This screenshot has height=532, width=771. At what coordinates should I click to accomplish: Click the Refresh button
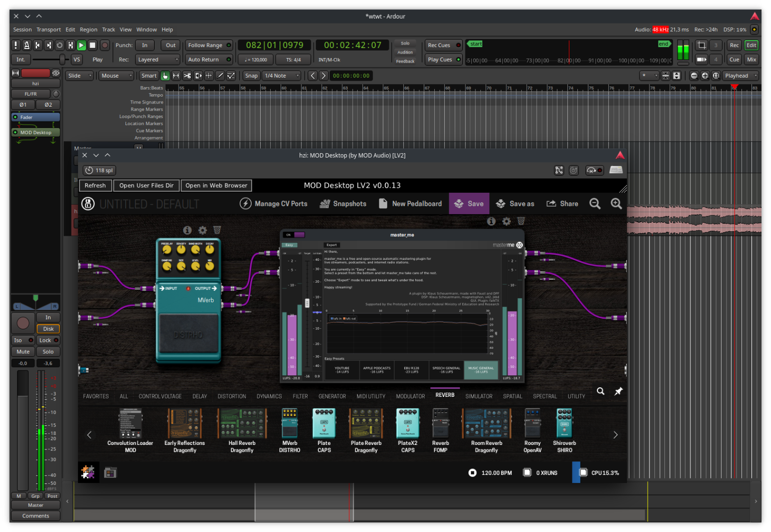pos(95,186)
